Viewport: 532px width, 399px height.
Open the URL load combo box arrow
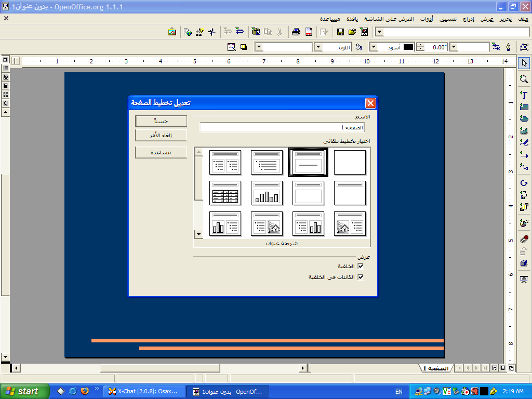(380, 32)
